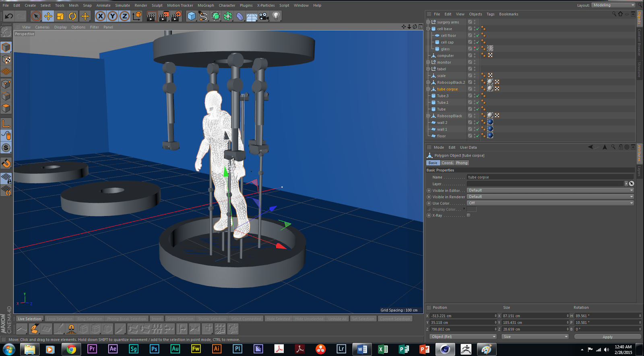Select the Live Selection arrow tool

pos(36,16)
